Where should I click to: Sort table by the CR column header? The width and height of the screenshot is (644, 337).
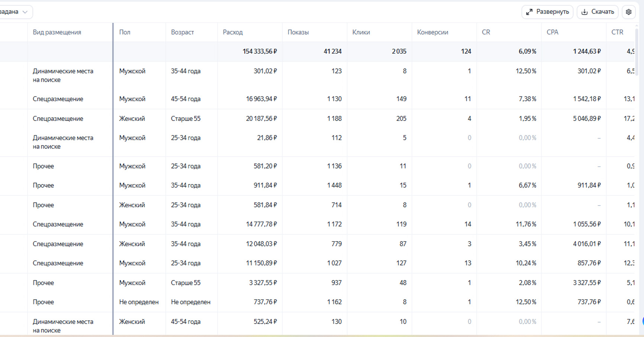click(x=486, y=32)
